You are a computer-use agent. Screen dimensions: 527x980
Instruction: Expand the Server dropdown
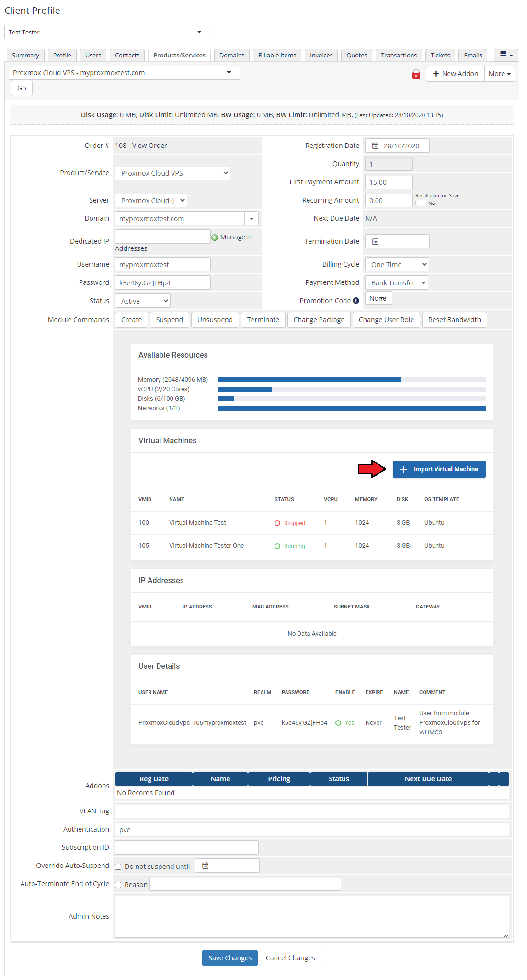coord(151,200)
